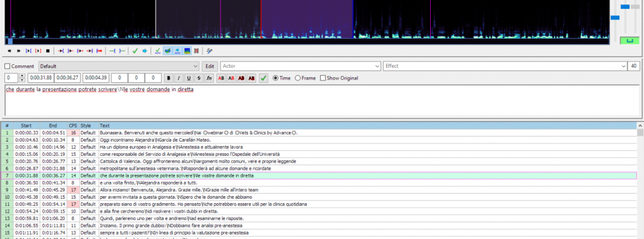Select row 2 with Oggi incontriamo Alejandra
Viewport: 644px width, 239px height.
click(x=319, y=140)
